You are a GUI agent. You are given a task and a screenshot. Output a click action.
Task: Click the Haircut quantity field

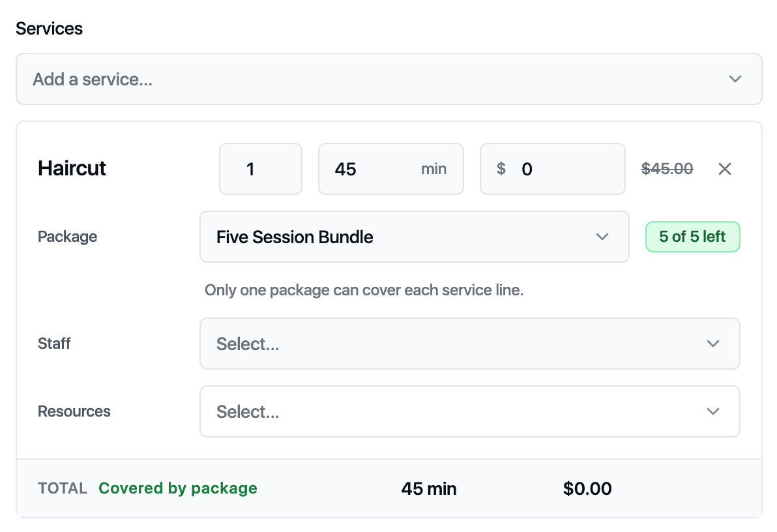pyautogui.click(x=261, y=169)
